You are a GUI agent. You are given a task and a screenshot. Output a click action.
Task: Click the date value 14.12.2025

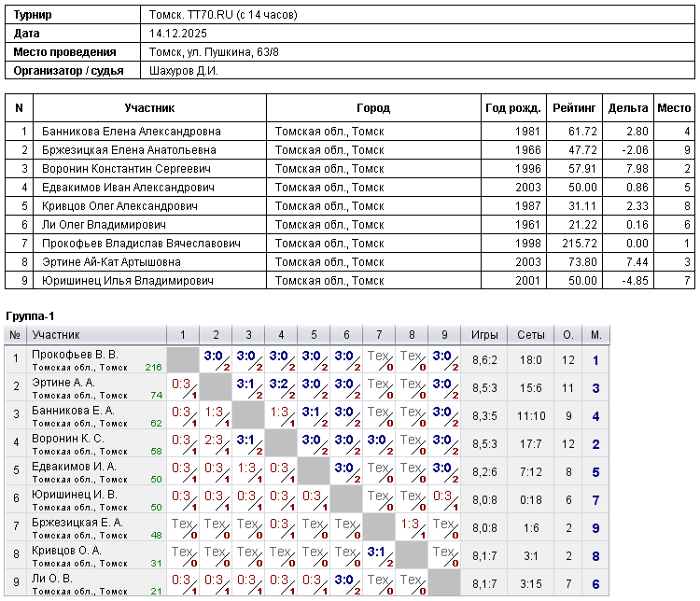[176, 34]
